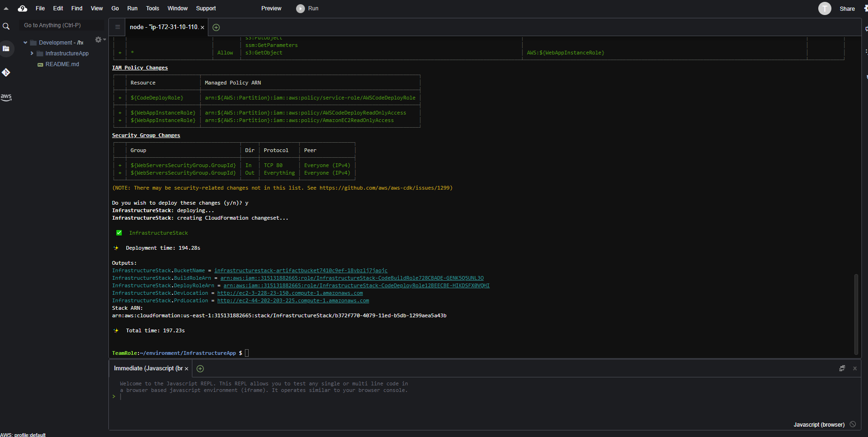
Task: Click the 'Security Group Changes' heading
Action: pos(146,135)
